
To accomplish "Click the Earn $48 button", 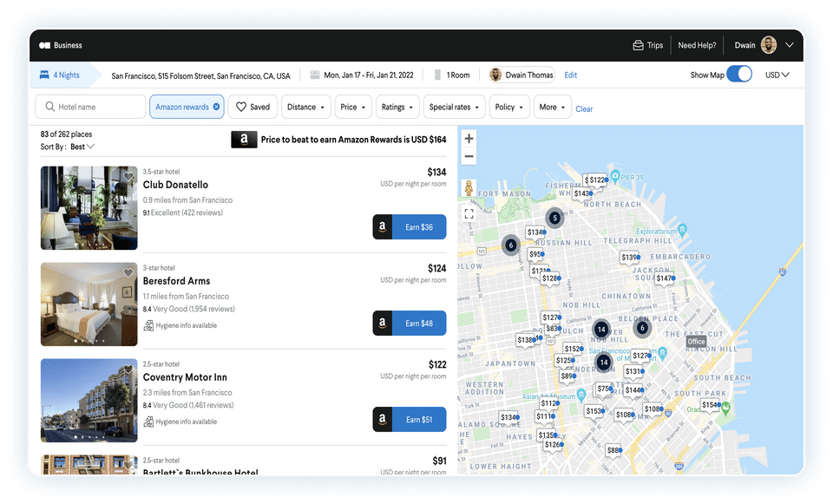I will click(409, 323).
